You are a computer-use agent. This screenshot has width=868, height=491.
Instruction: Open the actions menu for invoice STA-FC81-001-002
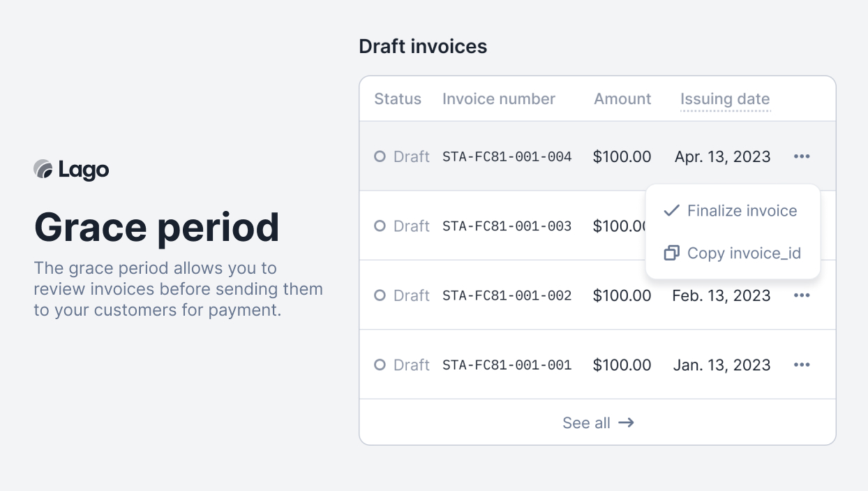(802, 295)
